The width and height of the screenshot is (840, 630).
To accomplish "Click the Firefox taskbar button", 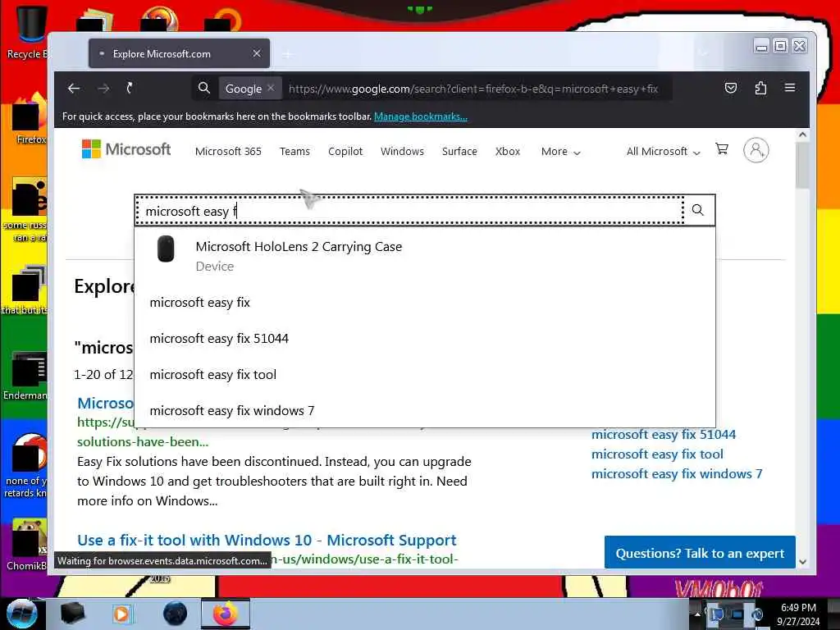I will 226,614.
